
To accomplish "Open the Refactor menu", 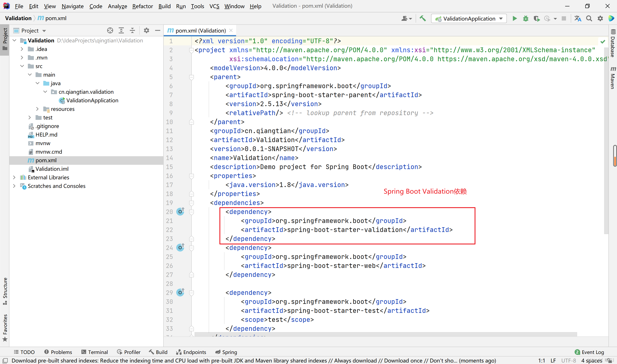I will 142,6.
